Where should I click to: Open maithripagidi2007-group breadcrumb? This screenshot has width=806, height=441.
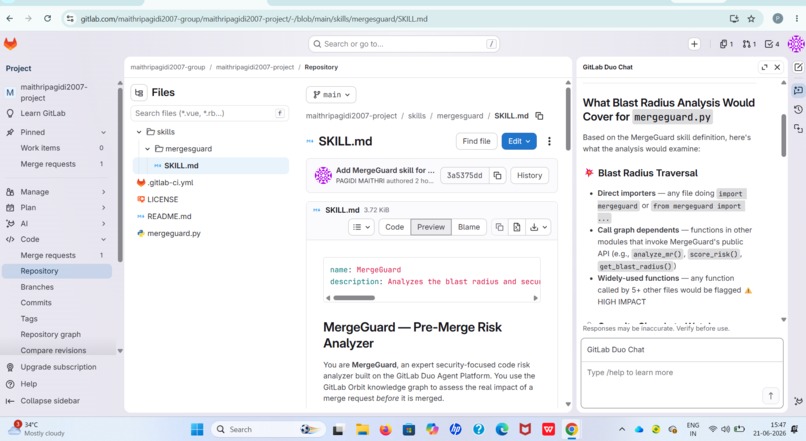pyautogui.click(x=168, y=67)
